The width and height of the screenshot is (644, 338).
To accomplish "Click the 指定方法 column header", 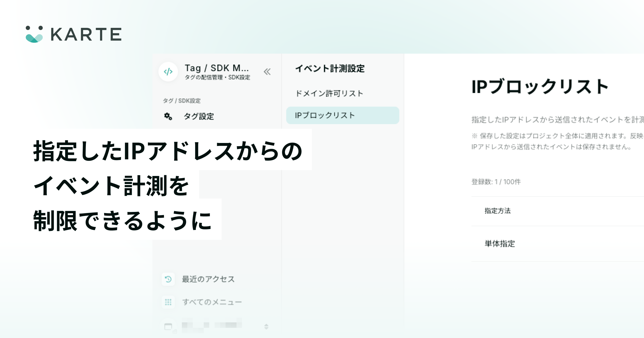I will [497, 211].
